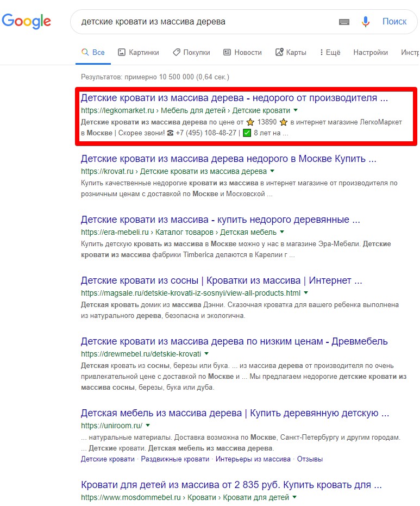Open legkomarket.ru result title link
Viewport: 420px width, 506px height.
(x=234, y=98)
